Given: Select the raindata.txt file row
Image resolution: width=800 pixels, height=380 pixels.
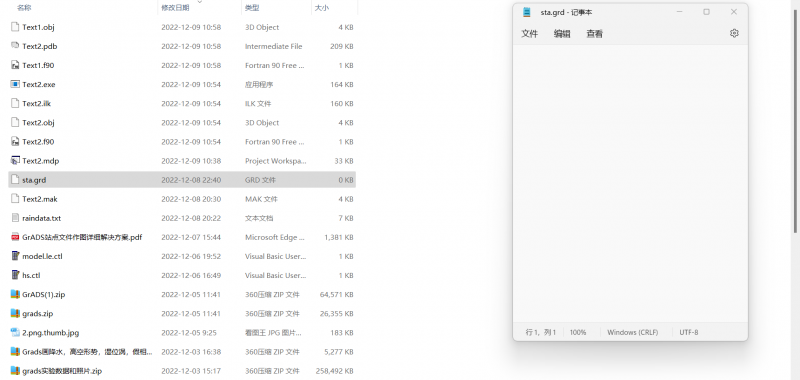Looking at the screenshot, I should (182, 218).
